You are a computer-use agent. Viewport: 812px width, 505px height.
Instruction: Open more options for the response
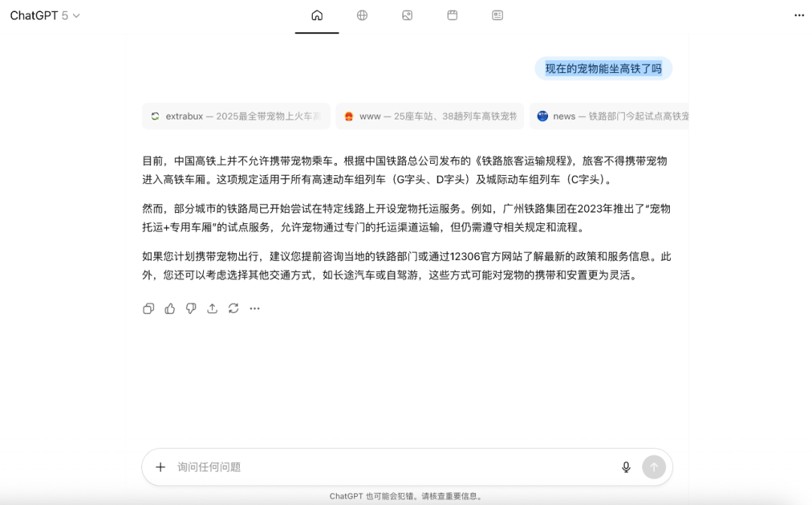254,308
